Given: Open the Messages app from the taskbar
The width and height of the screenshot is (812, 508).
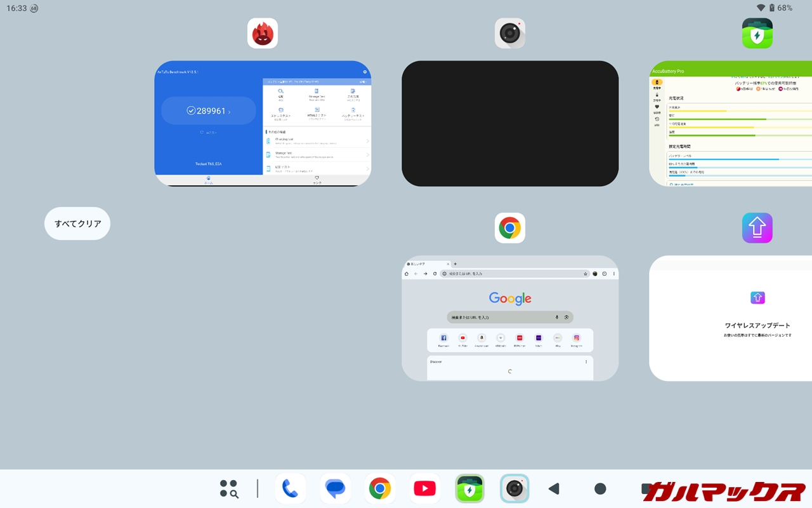Looking at the screenshot, I should [x=335, y=488].
